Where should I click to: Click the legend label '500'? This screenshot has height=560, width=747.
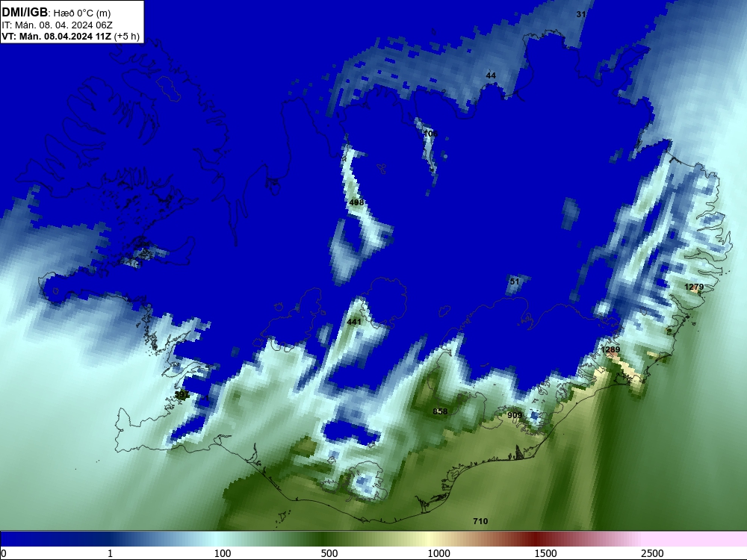(x=329, y=553)
